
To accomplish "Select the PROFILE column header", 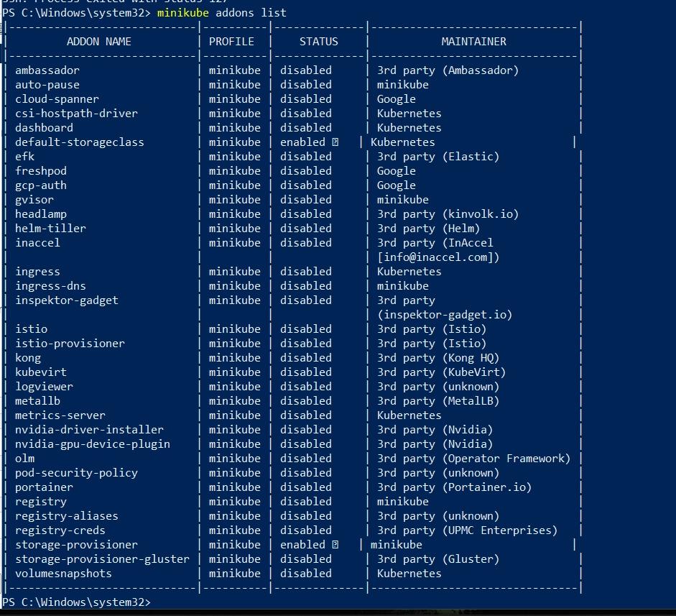I will coord(231,42).
